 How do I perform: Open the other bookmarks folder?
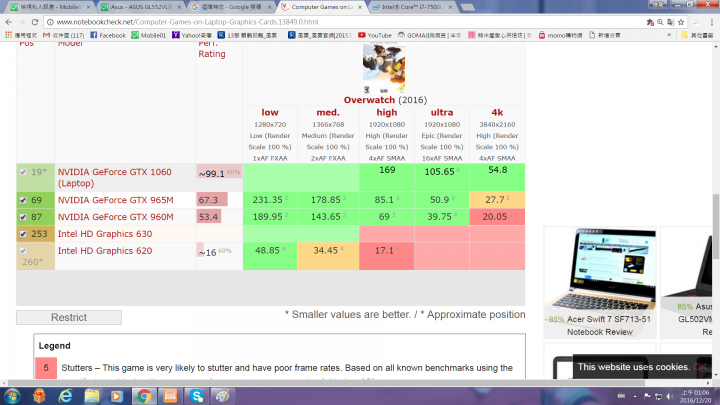(x=697, y=35)
